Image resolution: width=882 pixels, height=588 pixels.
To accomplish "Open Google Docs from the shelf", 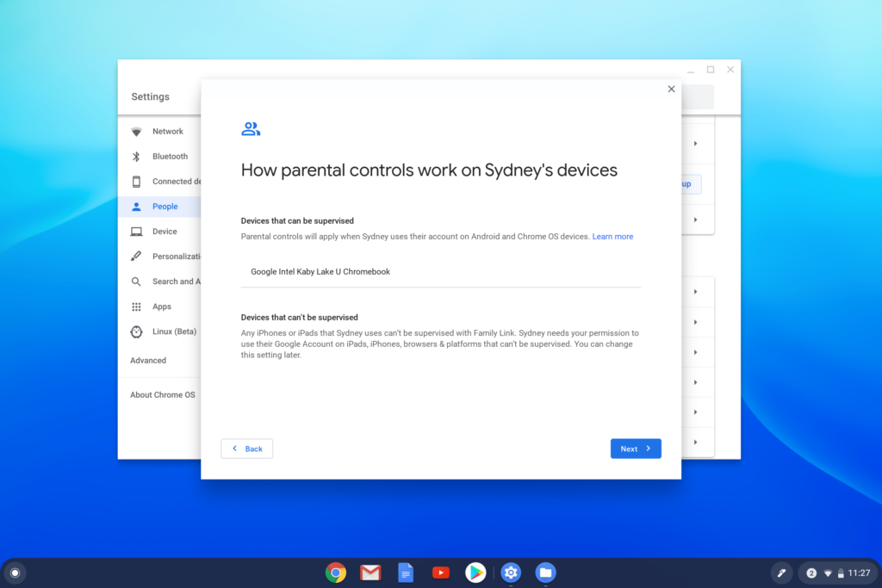I will (x=406, y=573).
